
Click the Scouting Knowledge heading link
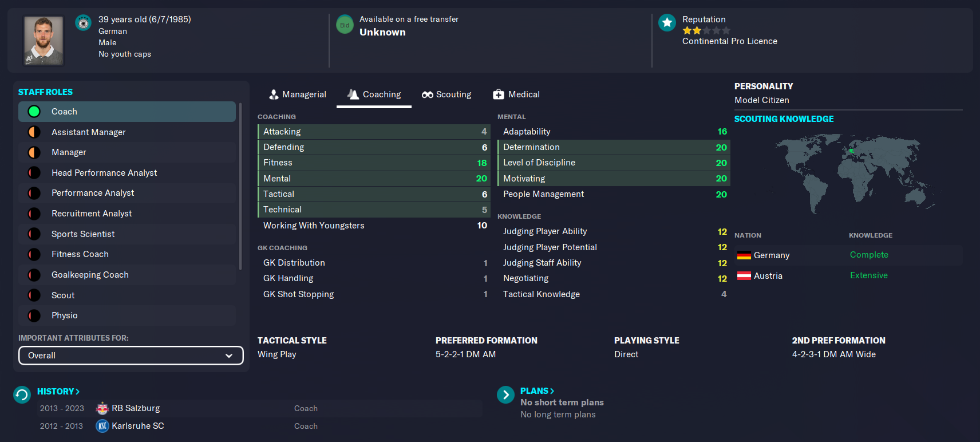tap(784, 119)
